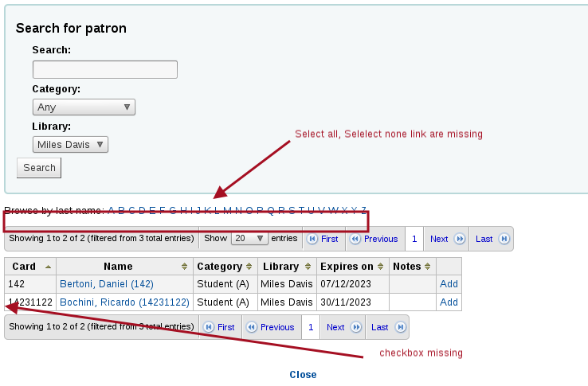Sort table by Name column header
This screenshot has height=386, width=588.
coord(124,267)
